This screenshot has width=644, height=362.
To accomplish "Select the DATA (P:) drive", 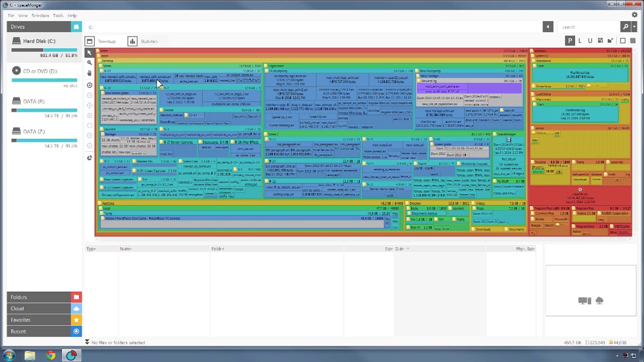I will click(34, 101).
